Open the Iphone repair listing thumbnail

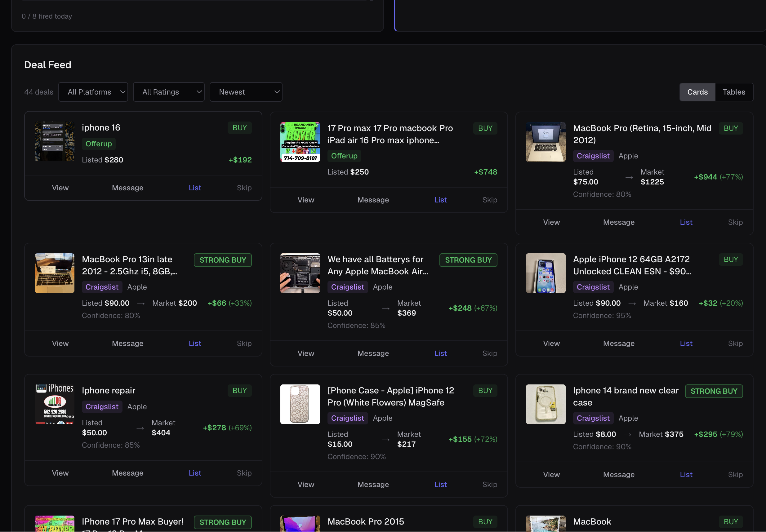pyautogui.click(x=55, y=404)
